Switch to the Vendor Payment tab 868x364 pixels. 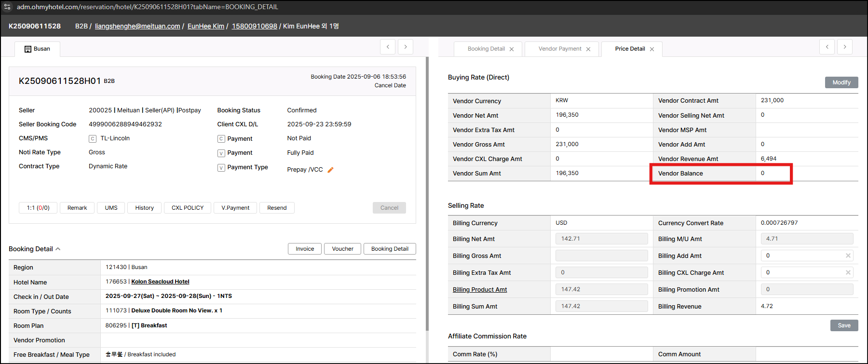pos(559,49)
